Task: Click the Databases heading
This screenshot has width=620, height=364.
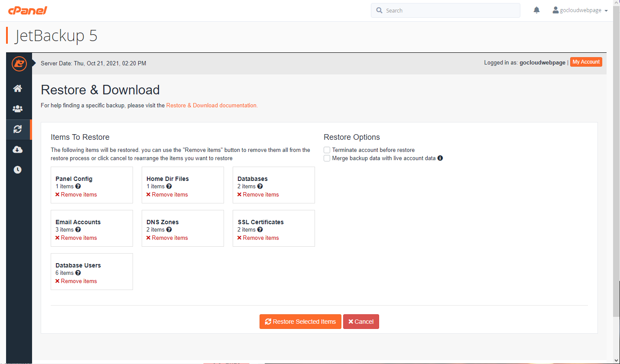Action: click(253, 179)
